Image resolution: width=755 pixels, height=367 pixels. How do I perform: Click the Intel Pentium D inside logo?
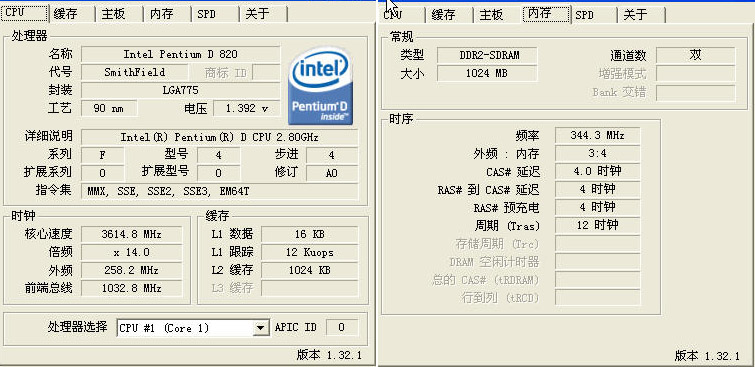pyautogui.click(x=320, y=86)
